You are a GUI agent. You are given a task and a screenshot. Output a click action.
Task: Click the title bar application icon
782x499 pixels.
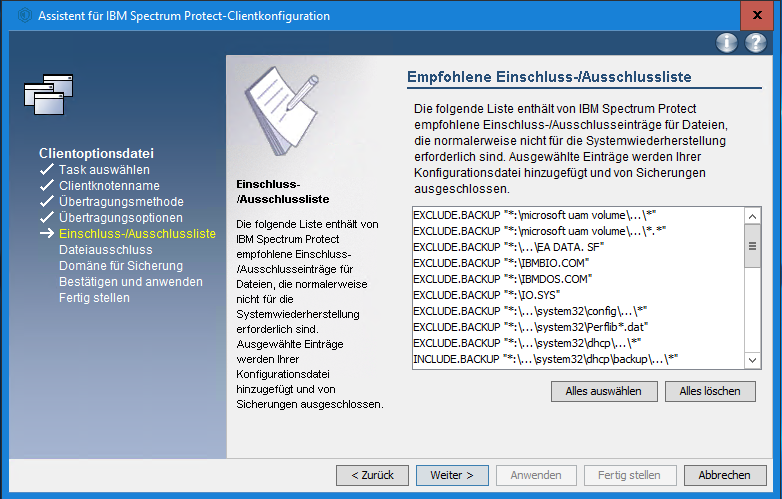point(18,16)
